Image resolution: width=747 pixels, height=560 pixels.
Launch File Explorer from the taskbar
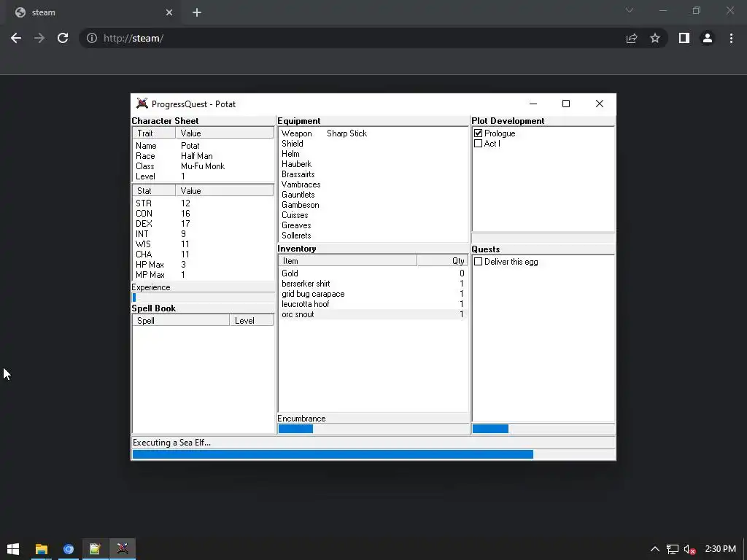click(41, 549)
